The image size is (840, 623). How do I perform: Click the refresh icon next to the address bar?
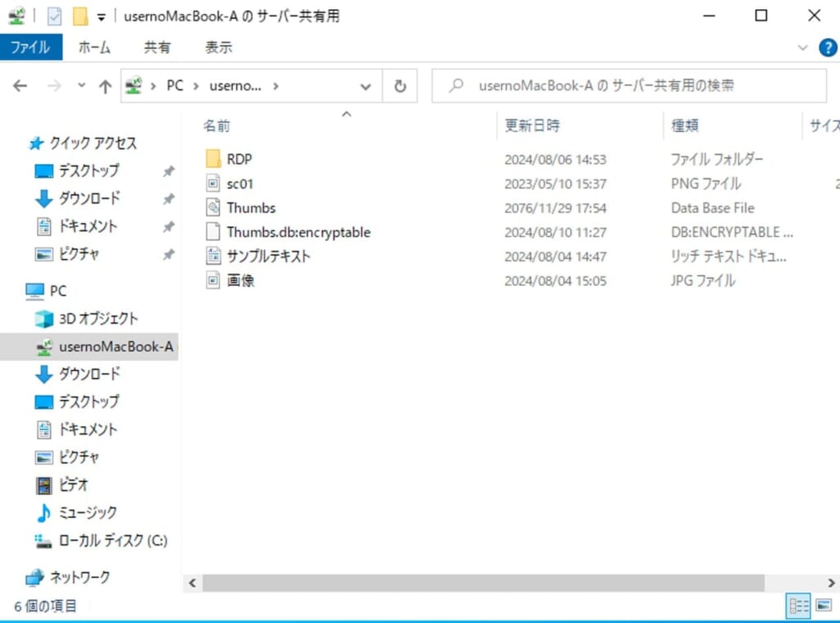pyautogui.click(x=400, y=85)
